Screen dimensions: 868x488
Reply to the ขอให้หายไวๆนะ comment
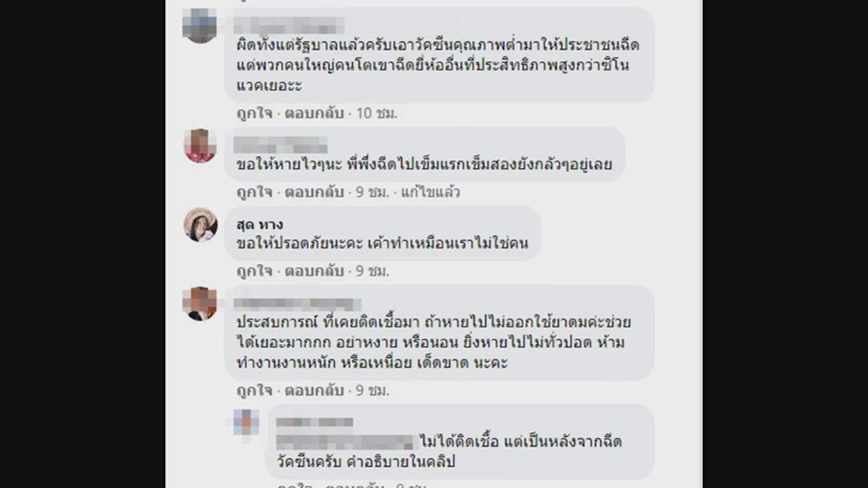(x=314, y=192)
